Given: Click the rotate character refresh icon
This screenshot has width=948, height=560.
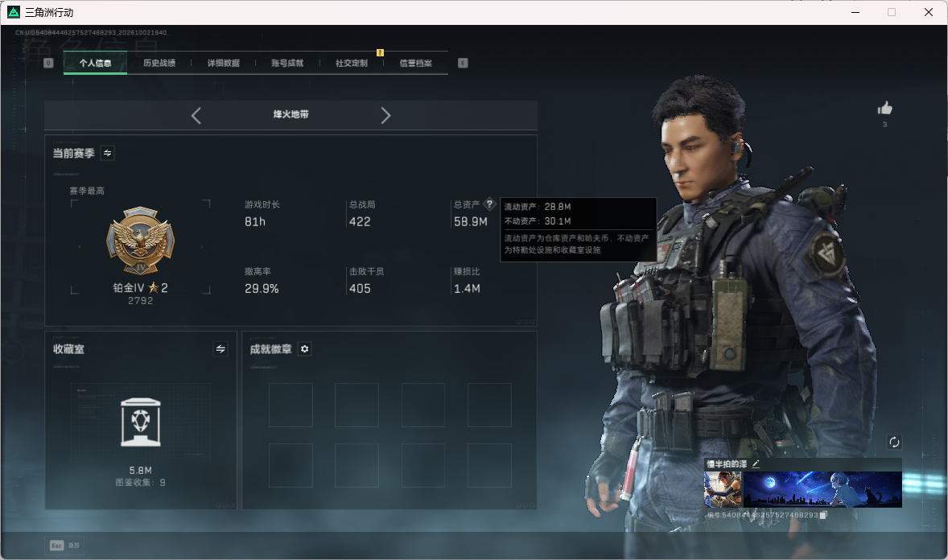Looking at the screenshot, I should [x=894, y=442].
